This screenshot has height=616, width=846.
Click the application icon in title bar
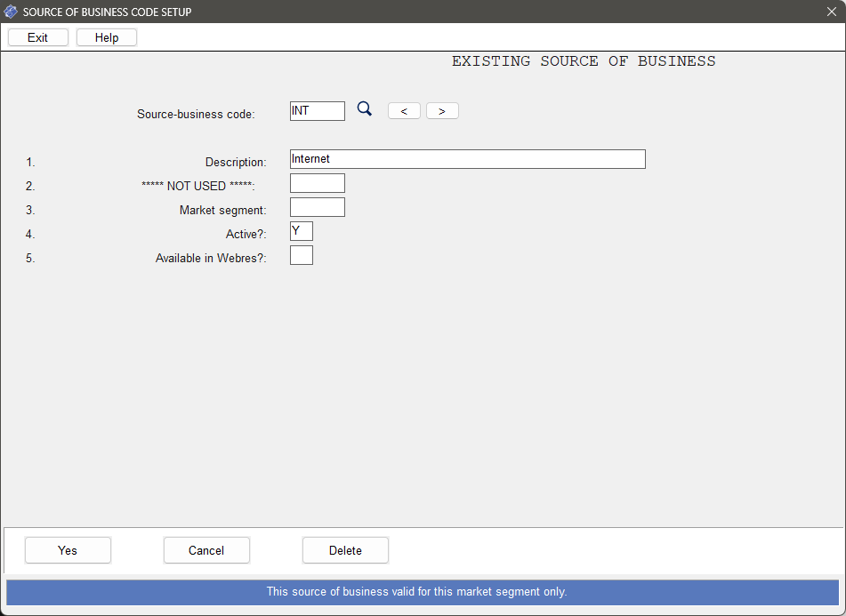(x=11, y=12)
